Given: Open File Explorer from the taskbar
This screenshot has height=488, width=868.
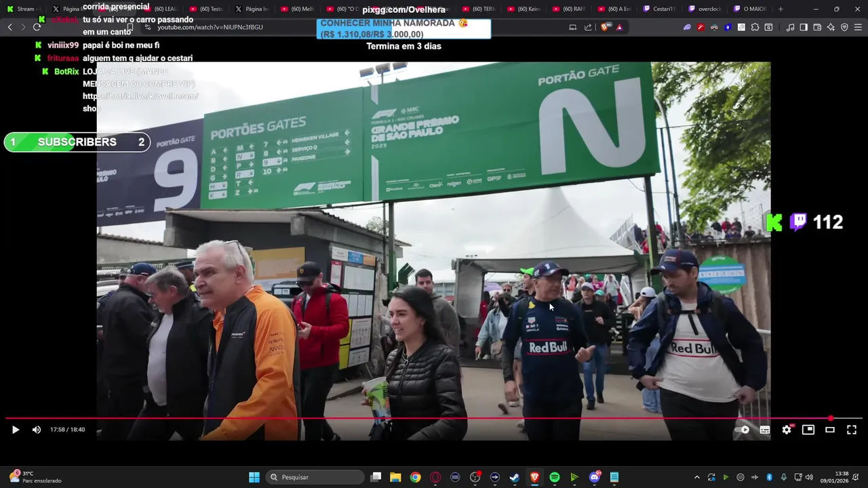Looking at the screenshot, I should 395,477.
